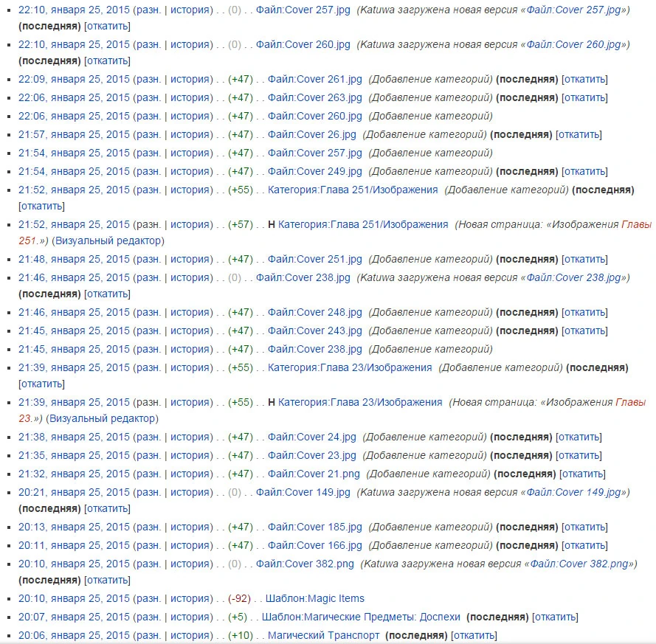Open the 22:06 file link Файл:Cover 260.jpg

314,116
